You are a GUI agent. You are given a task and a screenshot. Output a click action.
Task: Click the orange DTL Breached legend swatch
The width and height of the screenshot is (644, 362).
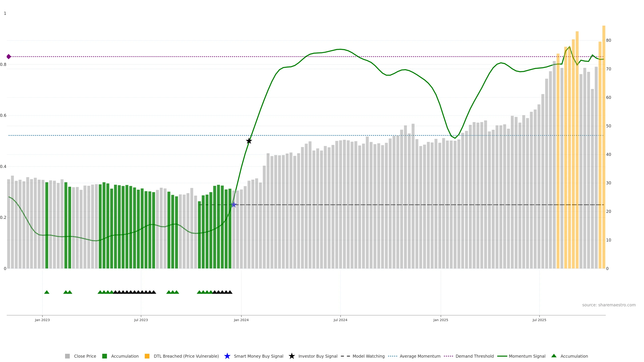point(147,356)
